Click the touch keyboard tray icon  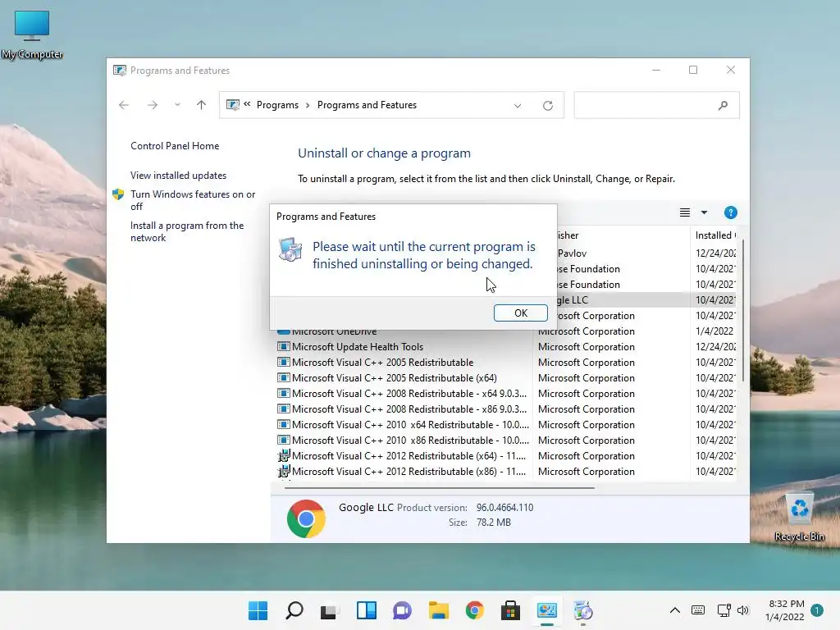click(x=698, y=610)
